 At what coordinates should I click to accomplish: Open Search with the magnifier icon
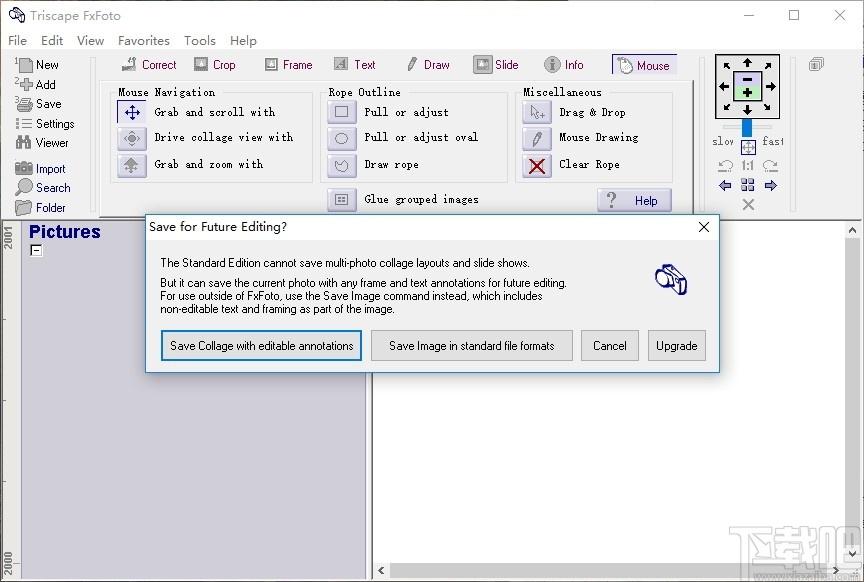click(x=43, y=187)
